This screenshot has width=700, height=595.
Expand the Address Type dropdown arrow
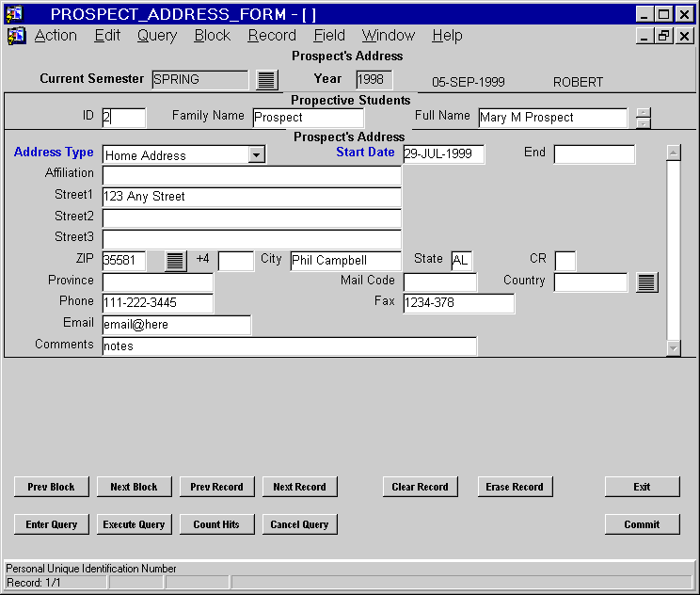[x=256, y=155]
